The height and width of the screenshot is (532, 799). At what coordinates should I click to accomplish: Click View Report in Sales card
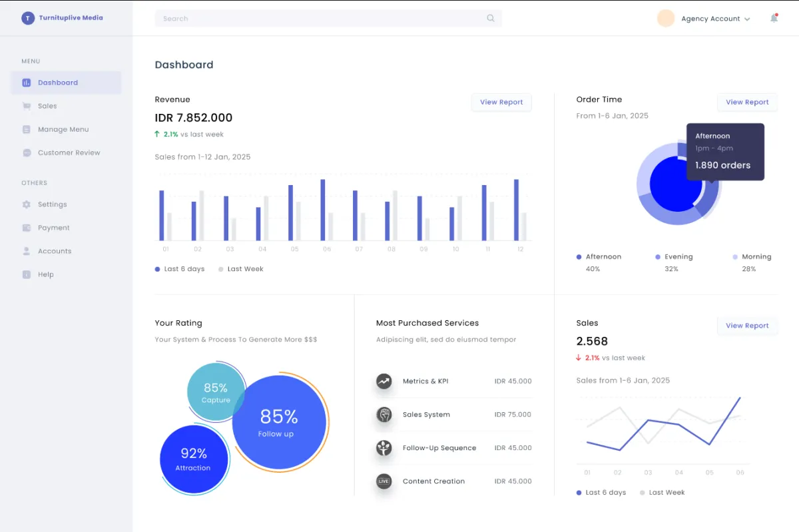click(x=747, y=326)
